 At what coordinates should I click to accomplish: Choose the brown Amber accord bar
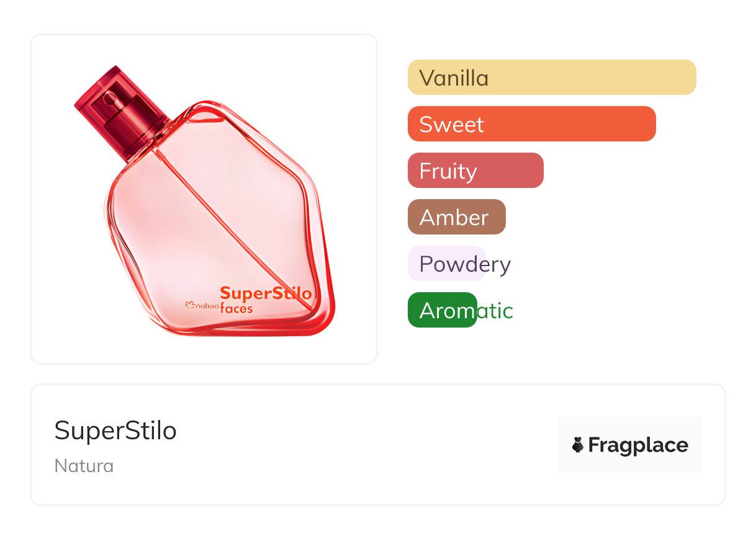pyautogui.click(x=456, y=217)
